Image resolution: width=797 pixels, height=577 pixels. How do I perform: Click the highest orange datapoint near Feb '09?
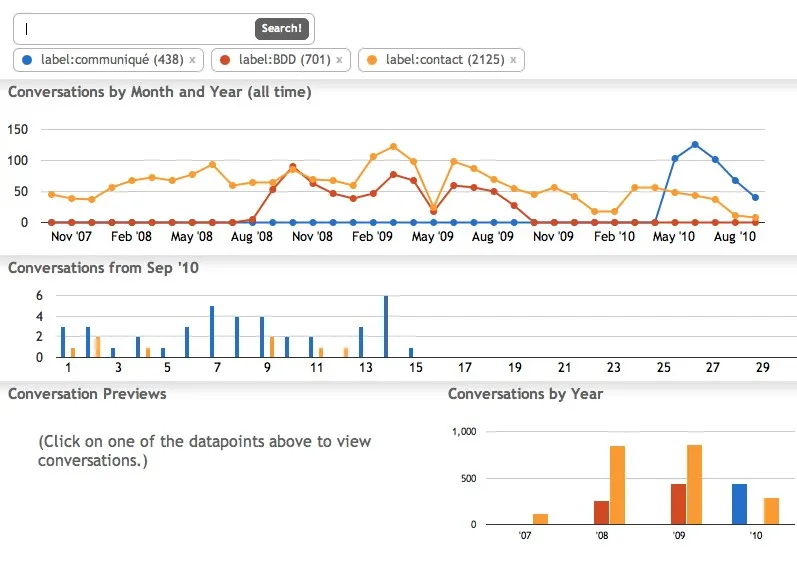pyautogui.click(x=393, y=146)
